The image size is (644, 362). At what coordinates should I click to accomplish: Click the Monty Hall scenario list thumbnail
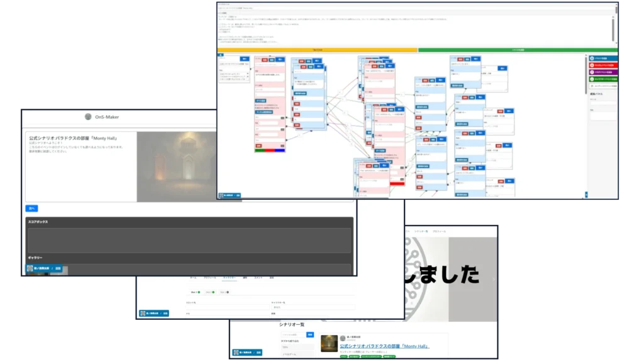pyautogui.click(x=329, y=343)
